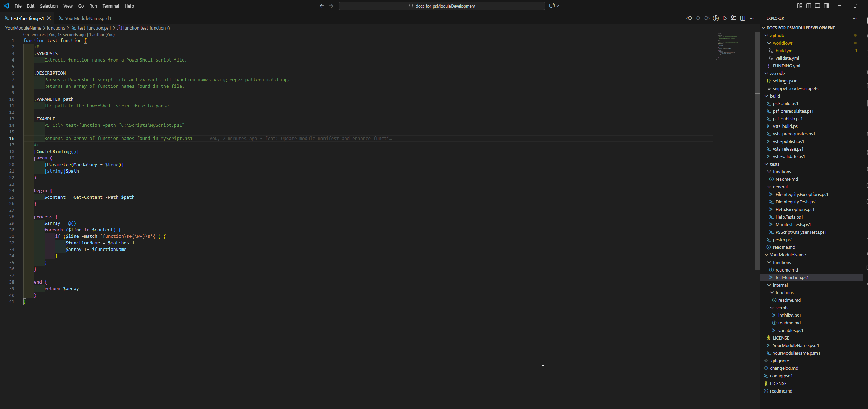Open psf-publish.ps1 file

click(788, 119)
